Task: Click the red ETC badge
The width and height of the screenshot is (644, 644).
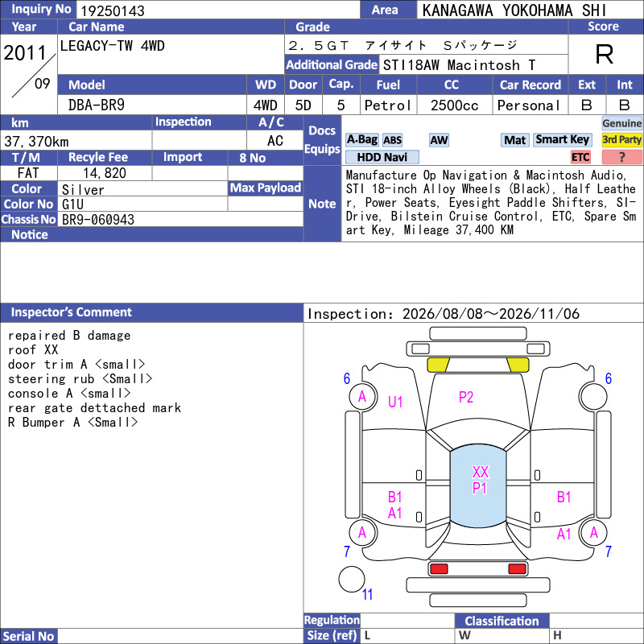Action: pos(580,157)
